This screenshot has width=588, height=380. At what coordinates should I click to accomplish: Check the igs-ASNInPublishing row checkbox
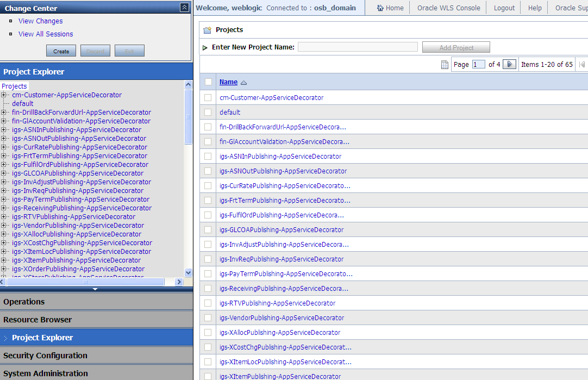208,157
